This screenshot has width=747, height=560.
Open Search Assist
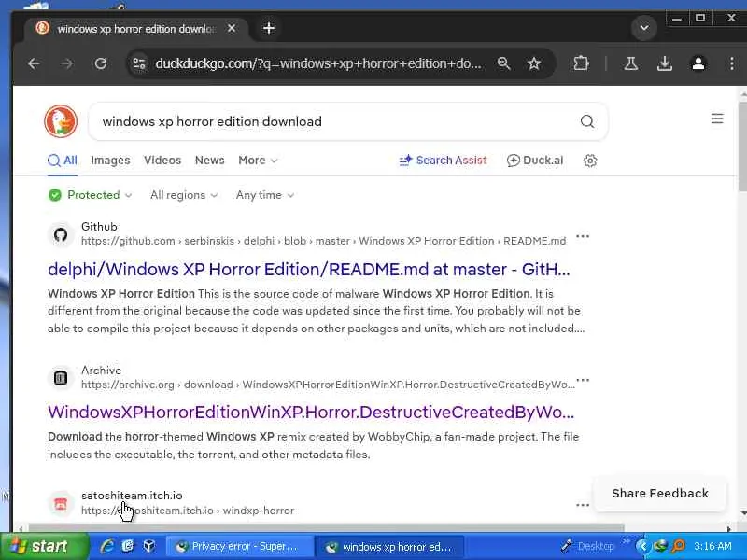[x=443, y=161]
